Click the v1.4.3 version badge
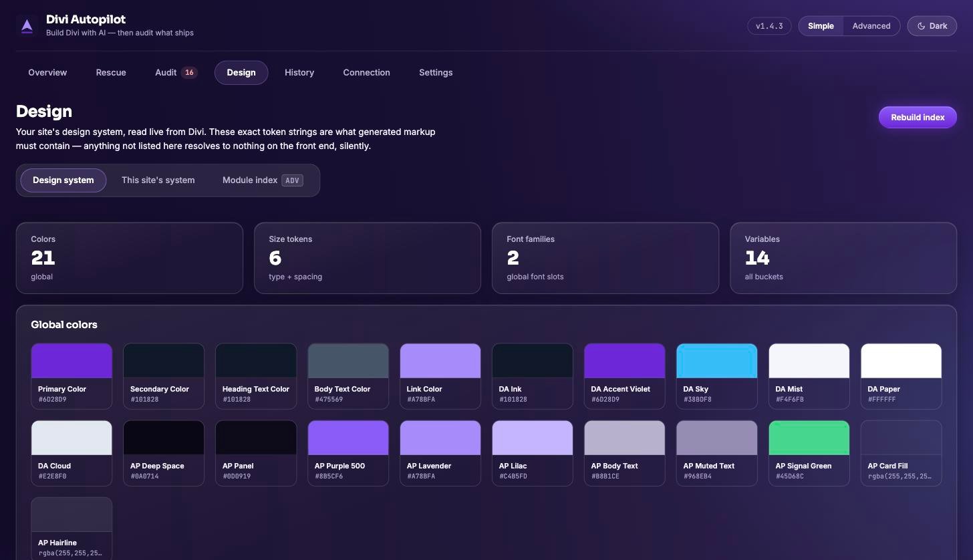Image resolution: width=973 pixels, height=560 pixels. [769, 26]
